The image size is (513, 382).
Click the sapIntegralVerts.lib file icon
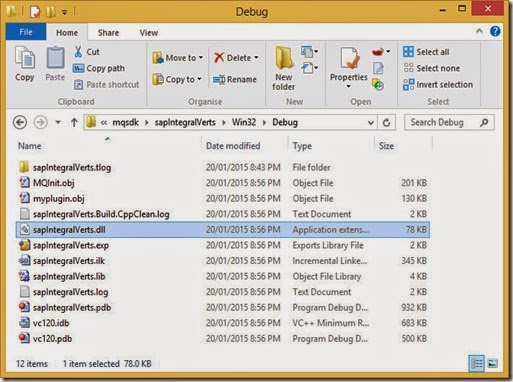tap(24, 276)
